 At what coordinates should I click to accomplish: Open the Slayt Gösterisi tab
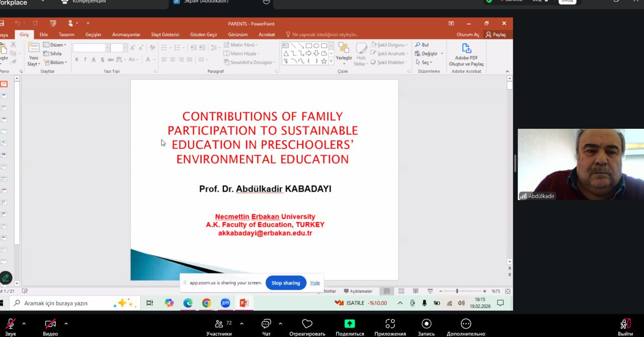(165, 35)
